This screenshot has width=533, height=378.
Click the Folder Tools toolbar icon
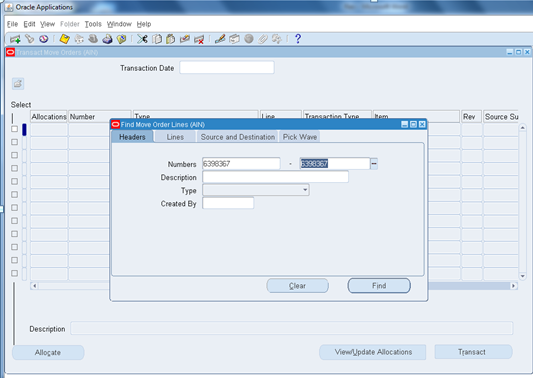[277, 39]
